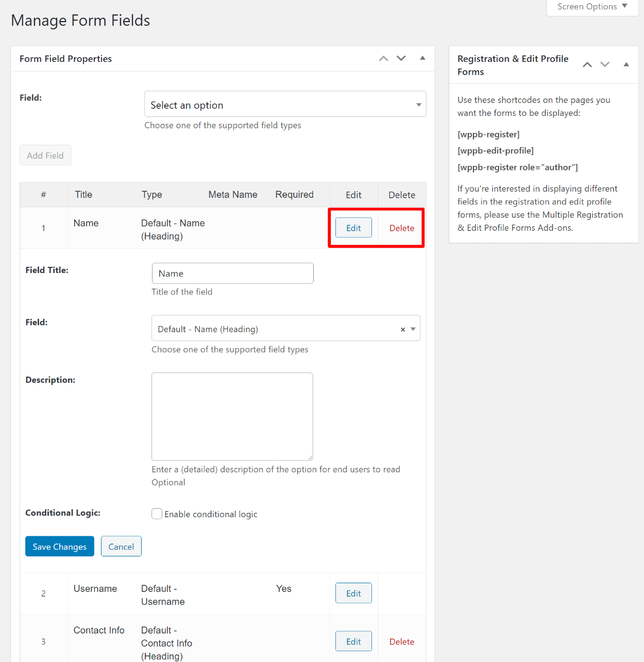The width and height of the screenshot is (644, 662).
Task: Delete the Name field row
Action: pos(402,228)
